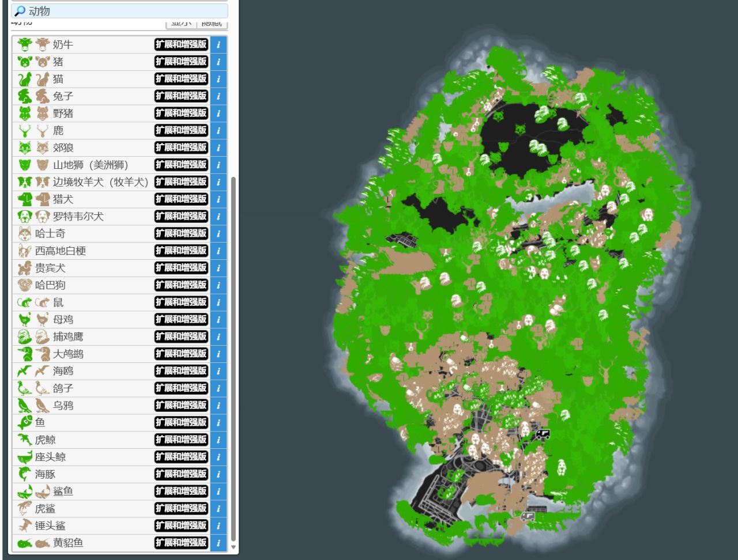Click the 哈巴狗 (pug) icon
The image size is (738, 560).
pos(24,285)
